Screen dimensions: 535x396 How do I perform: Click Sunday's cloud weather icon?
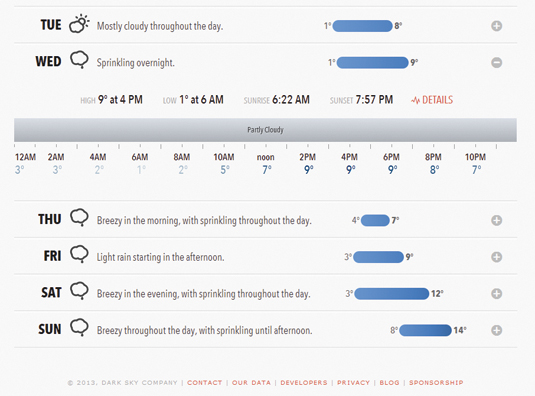(79, 327)
